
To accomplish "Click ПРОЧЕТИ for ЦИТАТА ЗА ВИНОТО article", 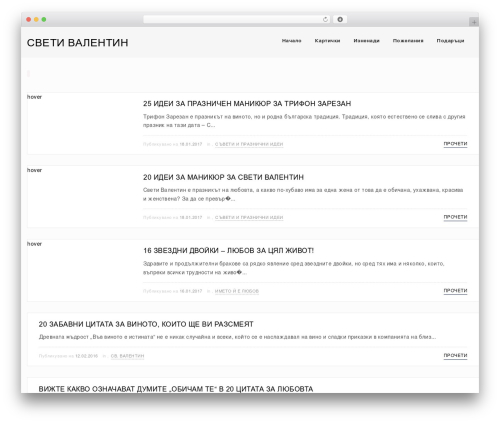I will coord(455,355).
